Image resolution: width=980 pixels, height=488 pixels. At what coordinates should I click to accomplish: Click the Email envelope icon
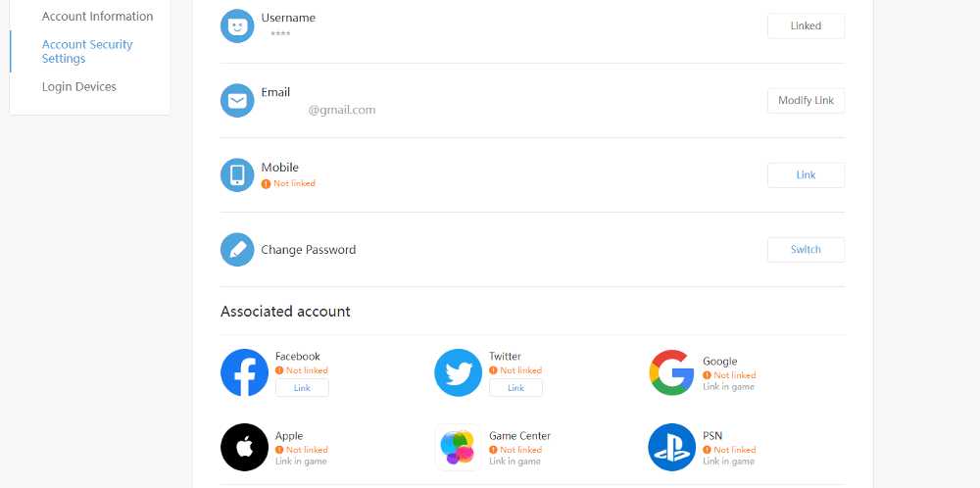pos(237,101)
